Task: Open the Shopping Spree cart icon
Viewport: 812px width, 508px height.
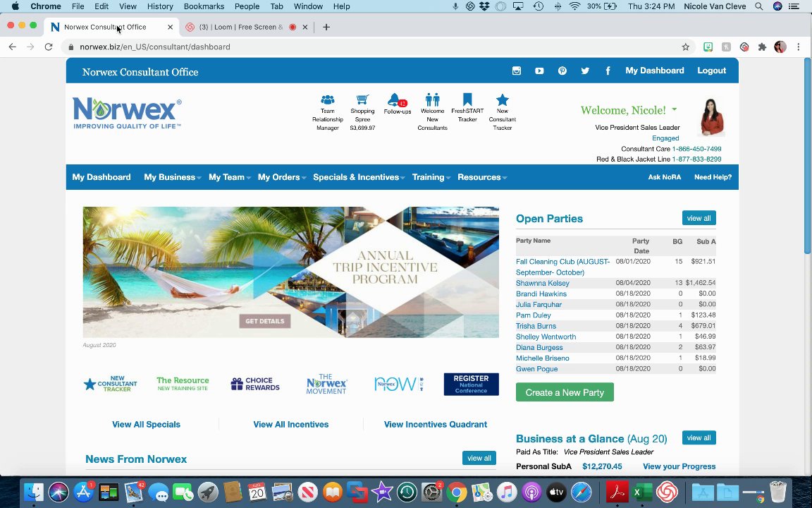Action: 362,99
